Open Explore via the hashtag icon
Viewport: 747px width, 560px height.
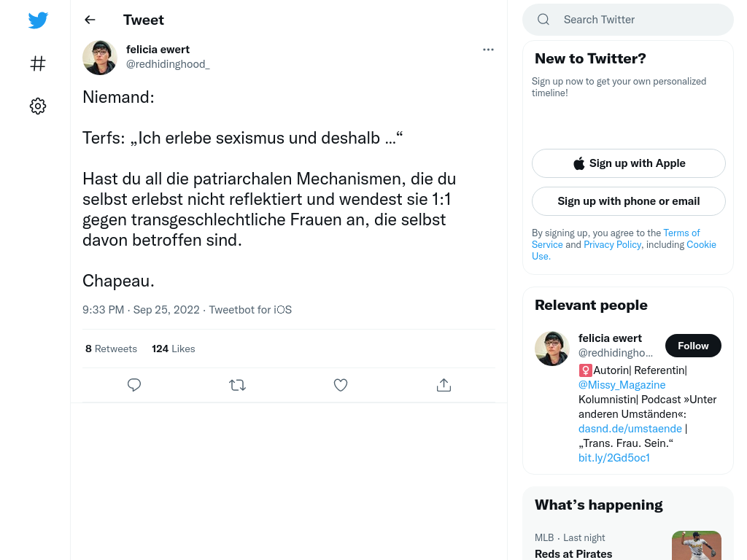tap(38, 63)
